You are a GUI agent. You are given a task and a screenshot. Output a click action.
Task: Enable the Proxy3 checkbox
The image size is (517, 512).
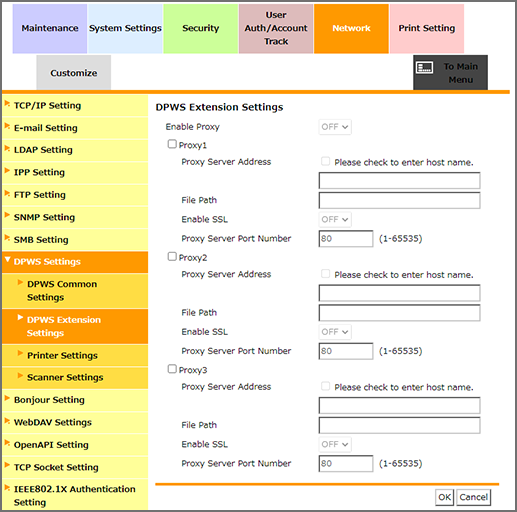[172, 369]
